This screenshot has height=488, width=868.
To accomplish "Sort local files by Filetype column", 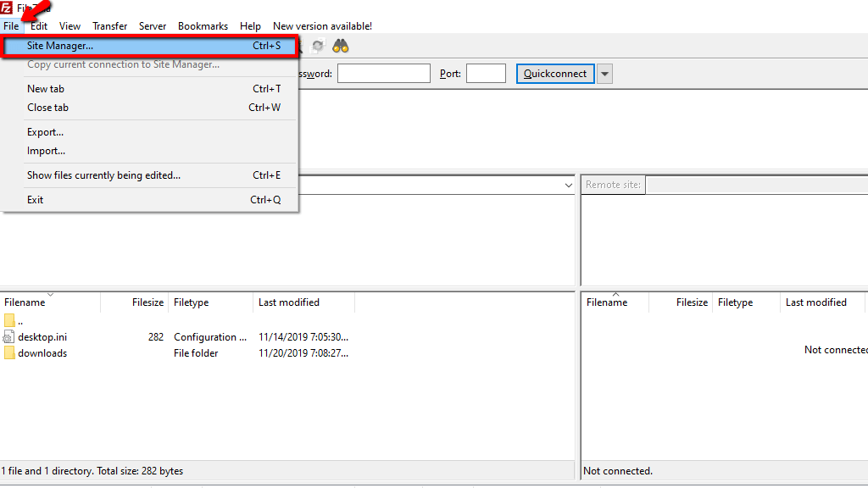I will pos(210,302).
